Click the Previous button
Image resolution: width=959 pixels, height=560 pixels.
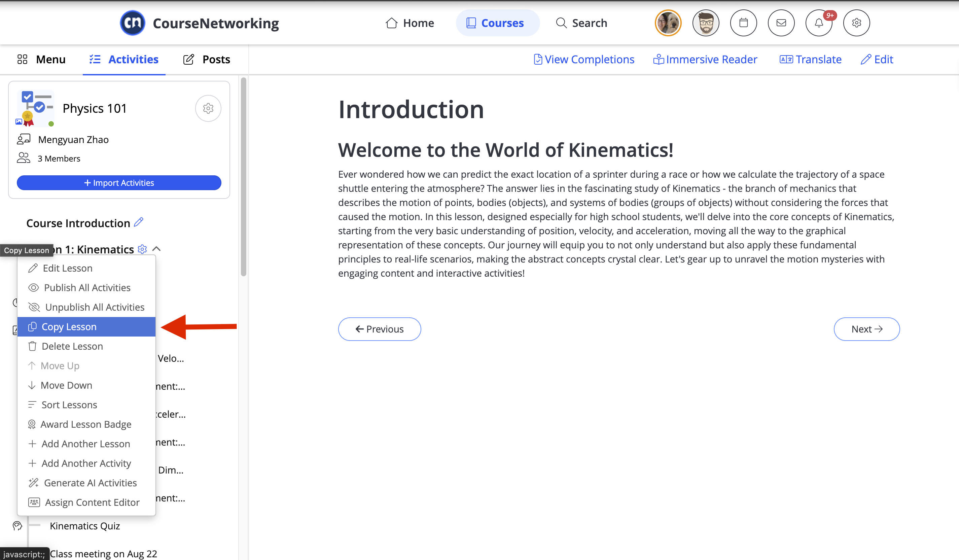[x=380, y=329]
